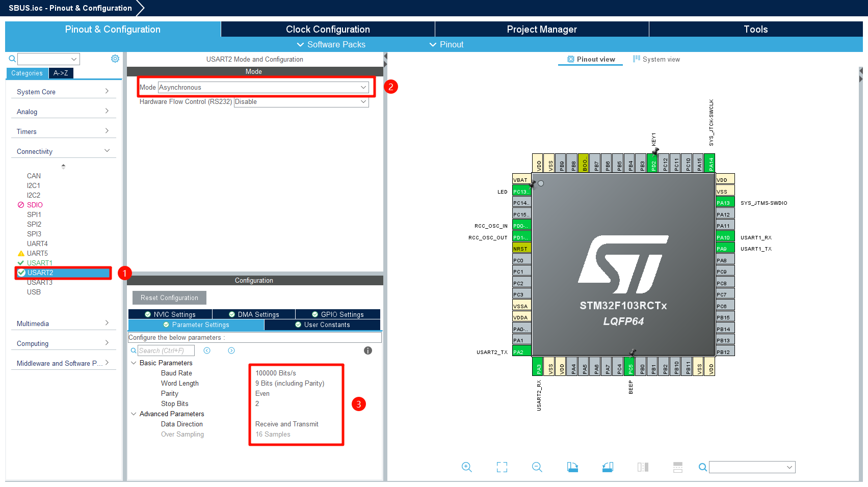This screenshot has width=868, height=487.
Task: Switch to A->Z sorting tab
Action: pyautogui.click(x=61, y=73)
